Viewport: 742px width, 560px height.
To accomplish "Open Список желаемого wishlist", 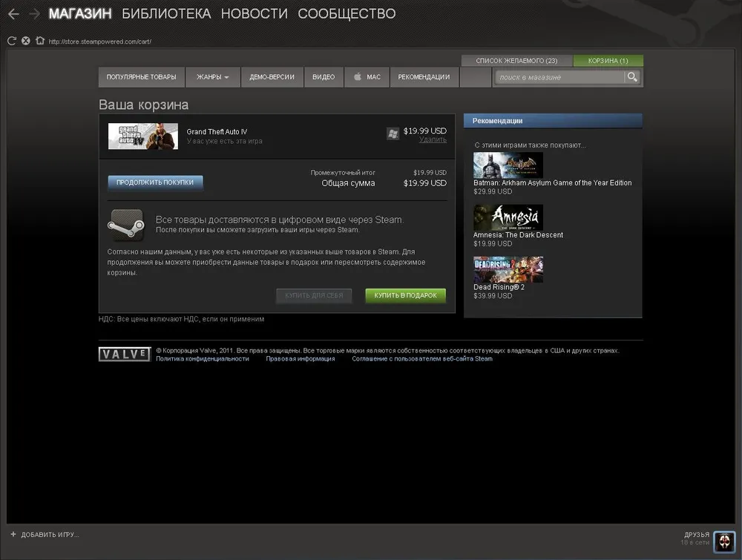I will 516,61.
